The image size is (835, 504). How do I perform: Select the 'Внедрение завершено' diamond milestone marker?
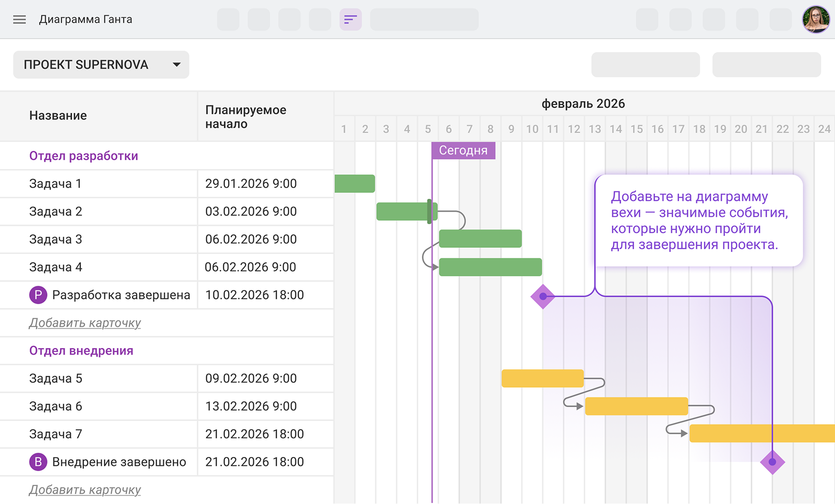[x=772, y=462]
